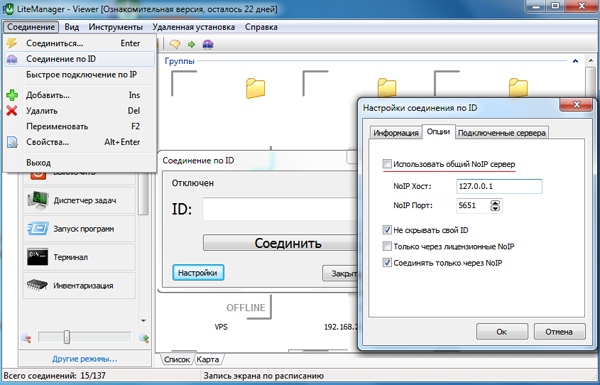The height and width of the screenshot is (385, 600).
Task: Select the Инвентаризация mode
Action: [79, 285]
